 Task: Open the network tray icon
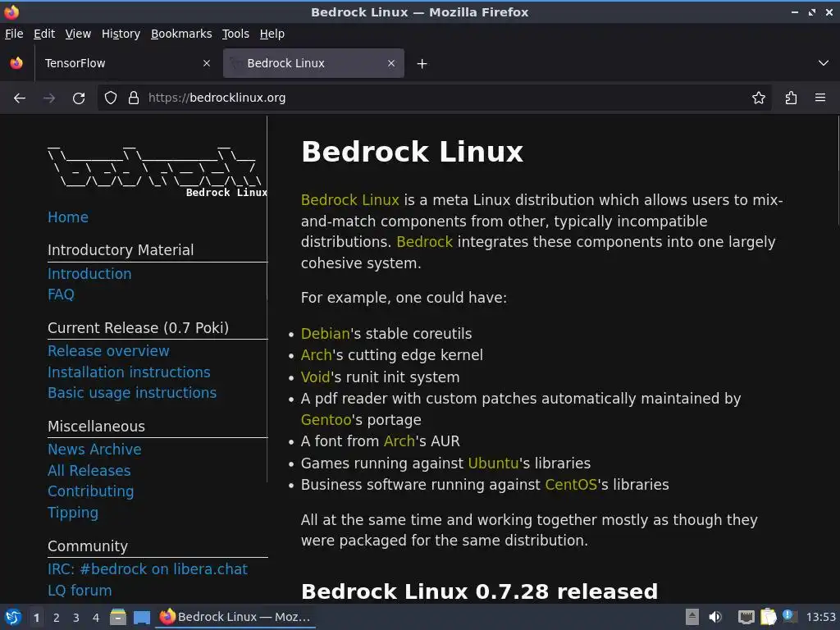746,617
